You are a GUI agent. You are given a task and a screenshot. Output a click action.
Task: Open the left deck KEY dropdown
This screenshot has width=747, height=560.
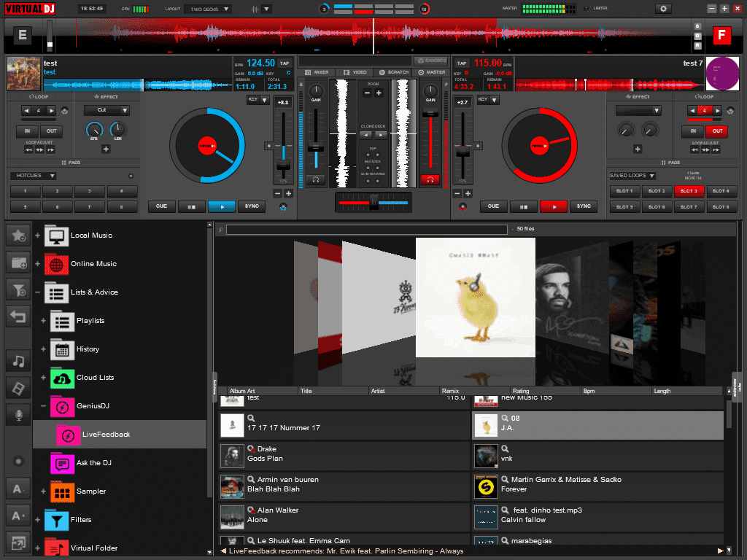(258, 100)
